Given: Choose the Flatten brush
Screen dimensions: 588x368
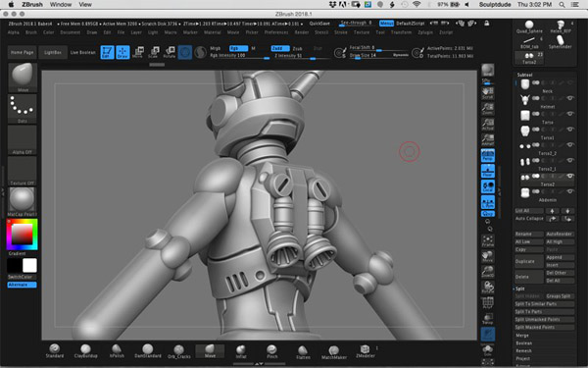Looking at the screenshot, I should (x=303, y=352).
